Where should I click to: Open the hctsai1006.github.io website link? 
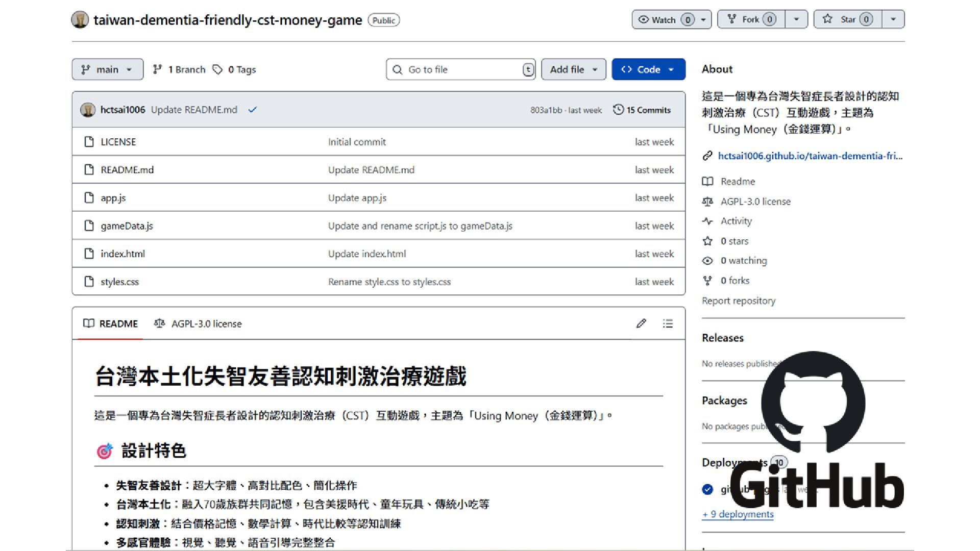810,156
